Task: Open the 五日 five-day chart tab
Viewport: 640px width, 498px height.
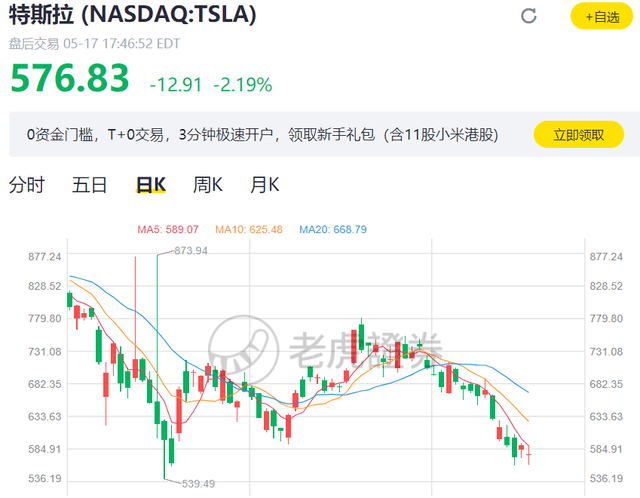Action: coord(89,185)
